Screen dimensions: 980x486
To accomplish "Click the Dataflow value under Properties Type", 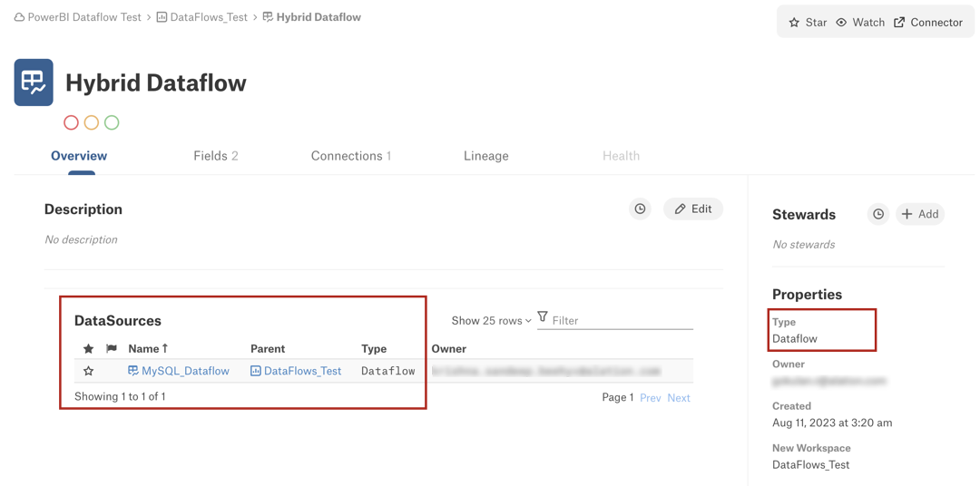I will (795, 338).
